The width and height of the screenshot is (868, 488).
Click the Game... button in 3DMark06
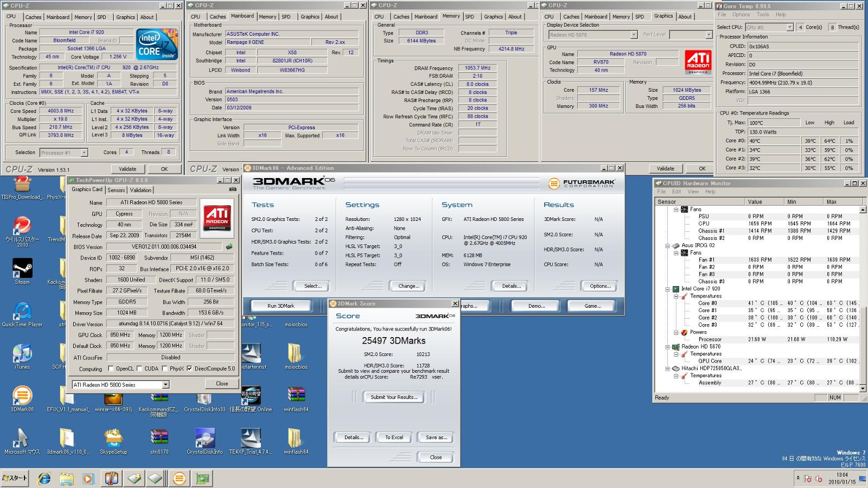pyautogui.click(x=592, y=306)
